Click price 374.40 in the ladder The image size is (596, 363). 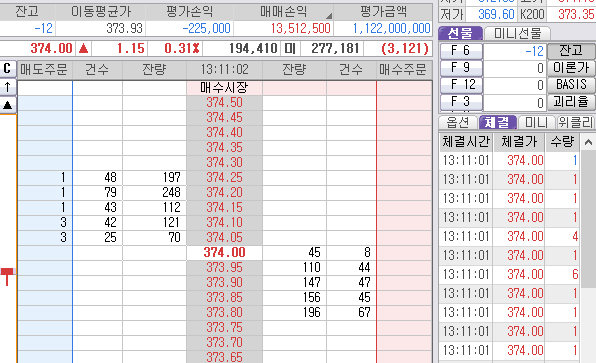(224, 133)
